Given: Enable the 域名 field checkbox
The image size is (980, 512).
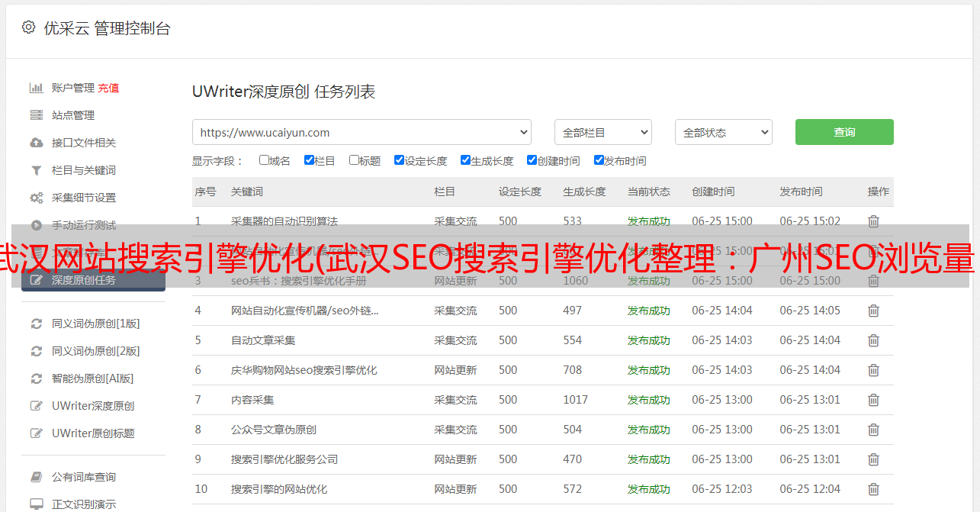Looking at the screenshot, I should (x=264, y=160).
